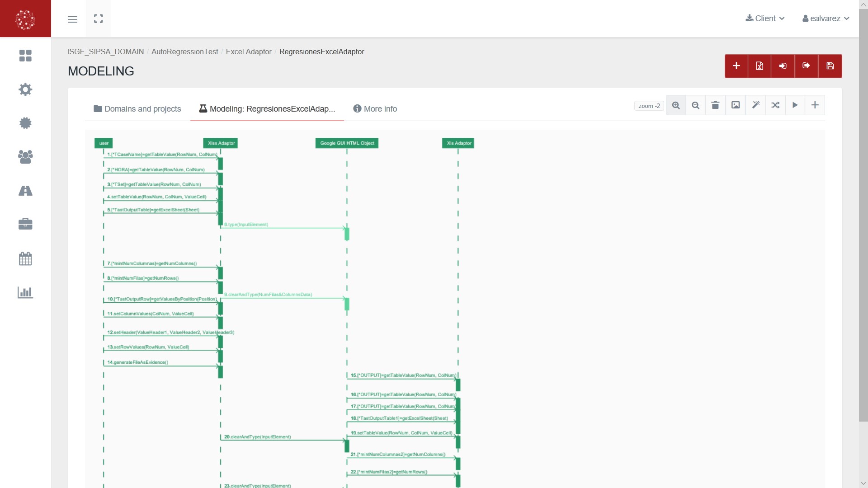Toggle the hamburger sidebar menu

(x=72, y=19)
